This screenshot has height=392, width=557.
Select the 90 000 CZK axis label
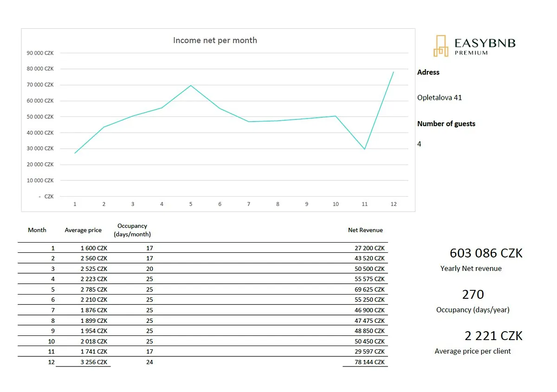pyautogui.click(x=40, y=53)
